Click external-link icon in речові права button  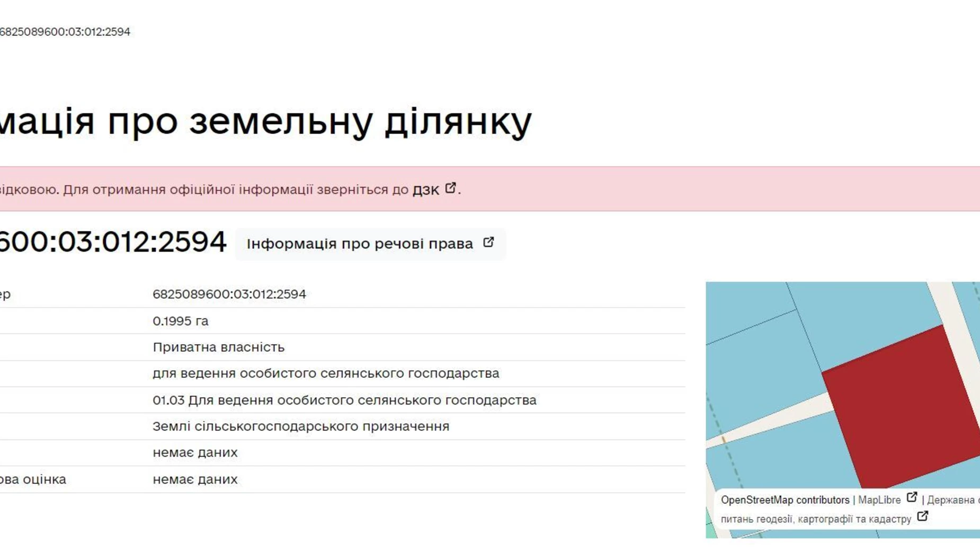click(x=488, y=243)
